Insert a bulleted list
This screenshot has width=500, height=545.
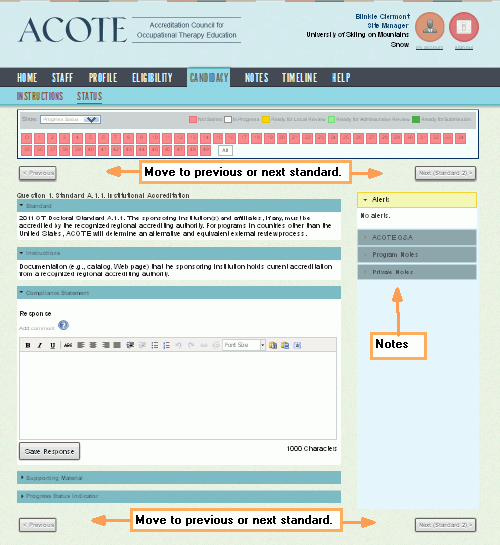(x=155, y=345)
